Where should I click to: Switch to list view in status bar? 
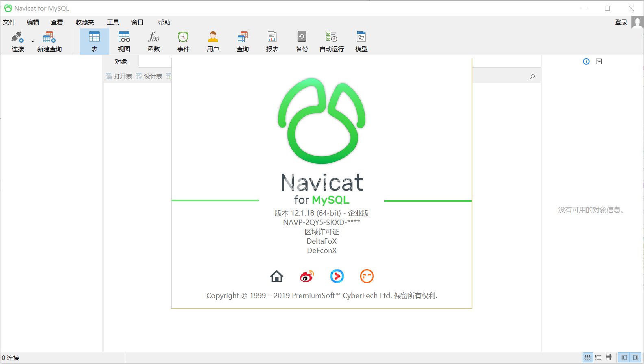pyautogui.click(x=598, y=357)
